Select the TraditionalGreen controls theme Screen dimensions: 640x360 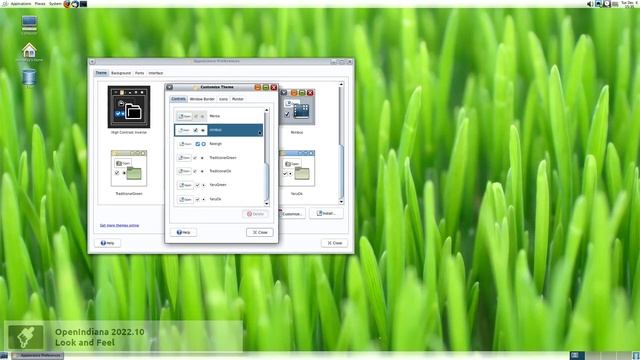(219, 158)
